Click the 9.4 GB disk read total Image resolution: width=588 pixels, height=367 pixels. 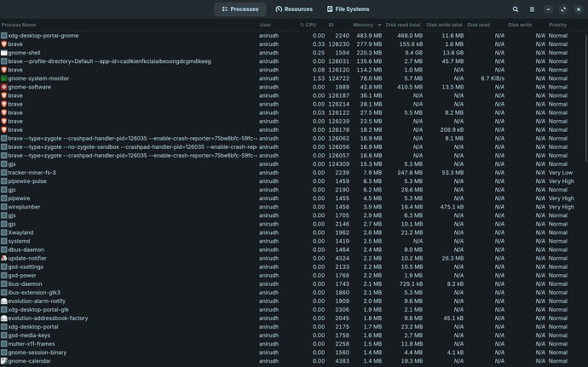coord(414,53)
